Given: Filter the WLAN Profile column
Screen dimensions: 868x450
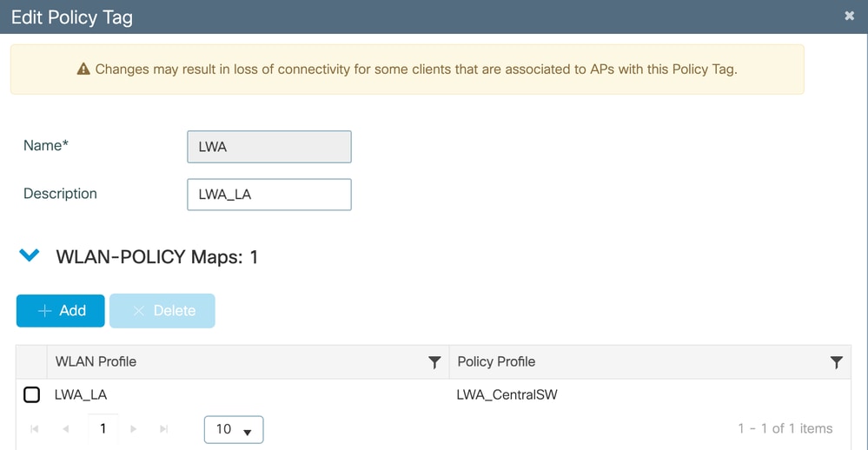Looking at the screenshot, I should (x=434, y=362).
